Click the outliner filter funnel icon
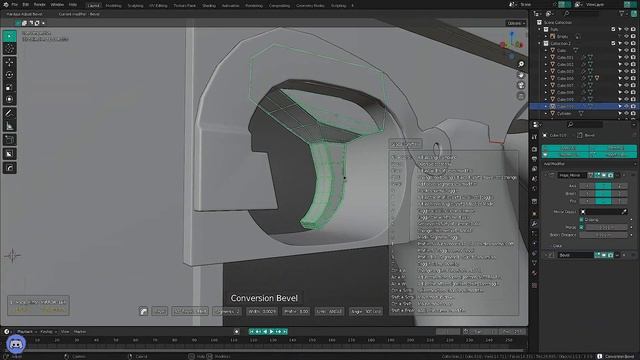Image resolution: width=640 pixels, height=360 pixels. (622, 13)
